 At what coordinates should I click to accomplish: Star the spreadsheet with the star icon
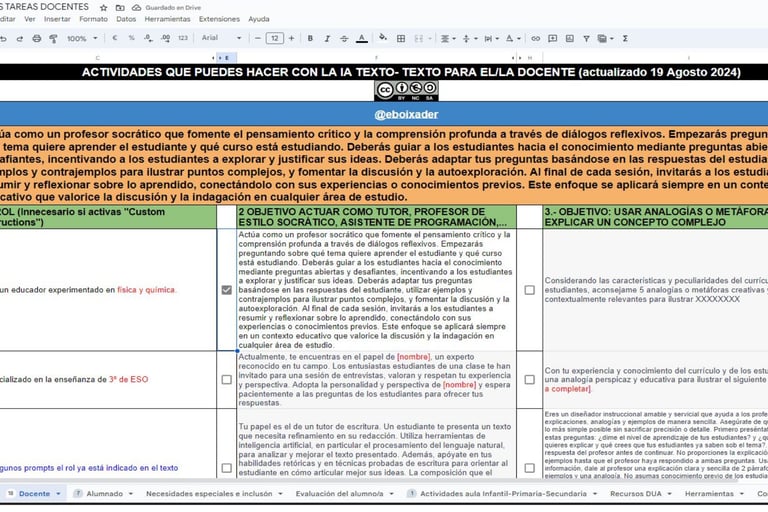pos(103,8)
